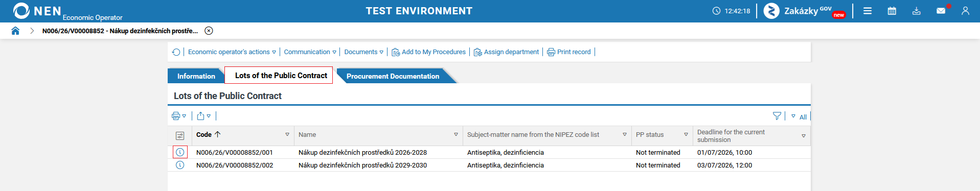Viewport: 980px width, 191px height.
Task: Open the table print dropdown
Action: point(179,116)
